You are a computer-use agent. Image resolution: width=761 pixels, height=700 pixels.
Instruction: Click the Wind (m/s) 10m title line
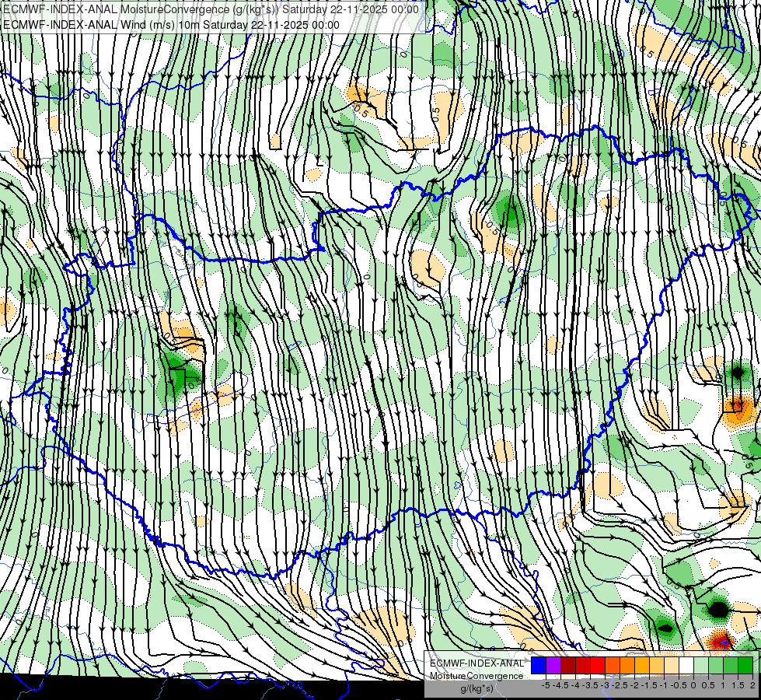pyautogui.click(x=171, y=25)
